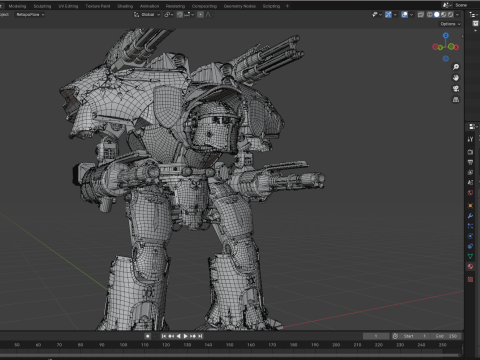This screenshot has width=480, height=360.
Task: Open the shading options dropdown arrow
Action: pos(457,15)
